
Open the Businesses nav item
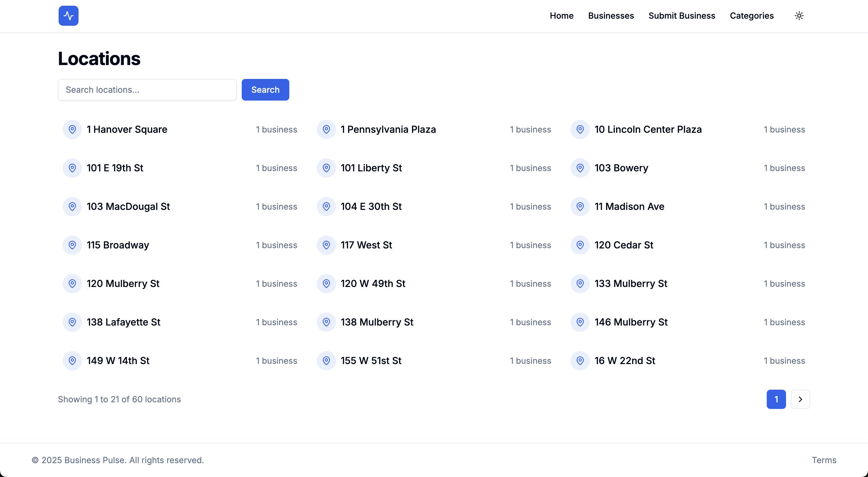(611, 16)
